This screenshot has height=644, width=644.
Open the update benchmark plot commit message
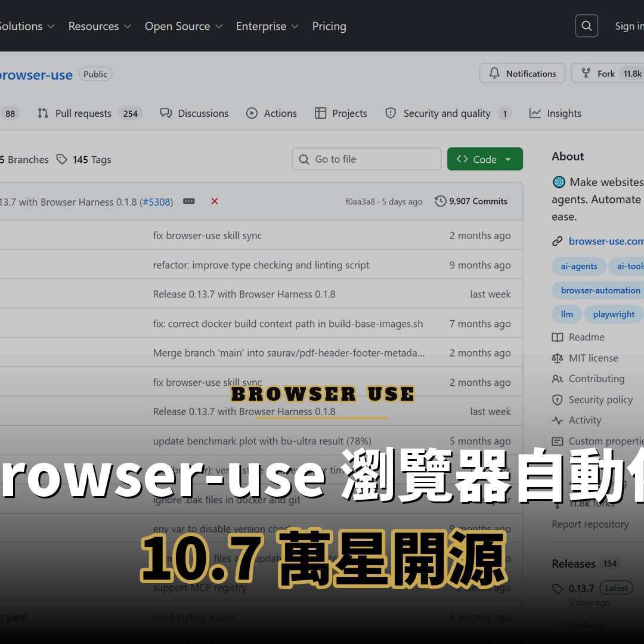click(x=262, y=441)
